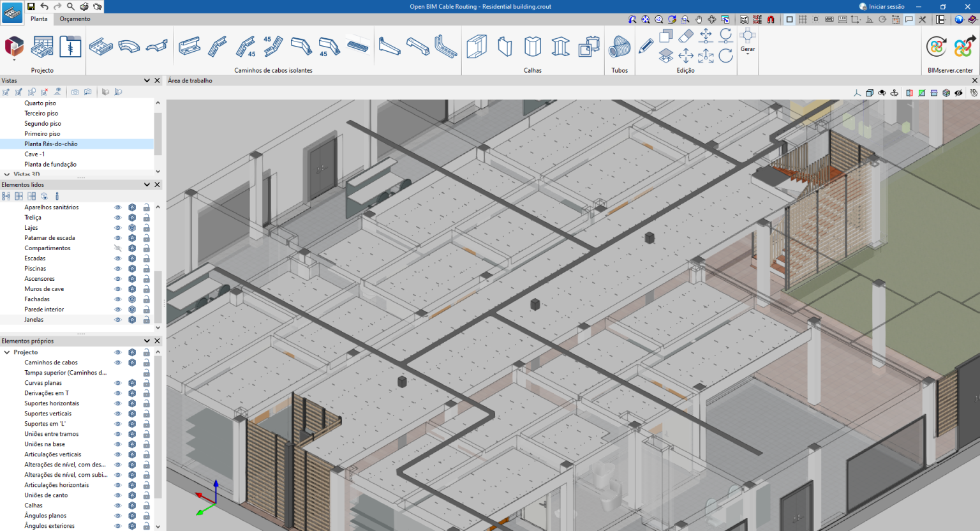The image size is (980, 531).
Task: Switch to the Orçamento tab
Action: [x=75, y=19]
